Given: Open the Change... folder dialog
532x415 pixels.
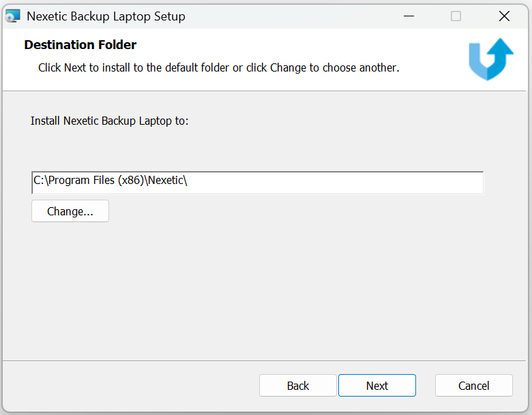Looking at the screenshot, I should (70, 211).
